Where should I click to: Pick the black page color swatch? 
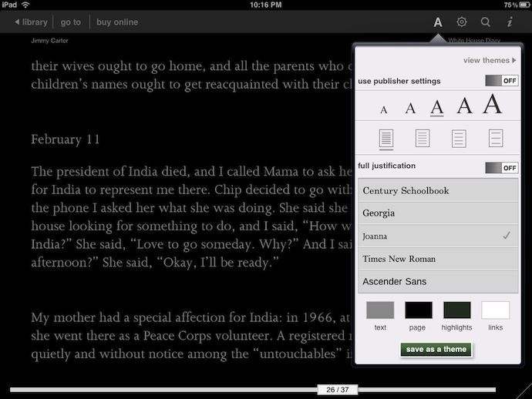419,310
